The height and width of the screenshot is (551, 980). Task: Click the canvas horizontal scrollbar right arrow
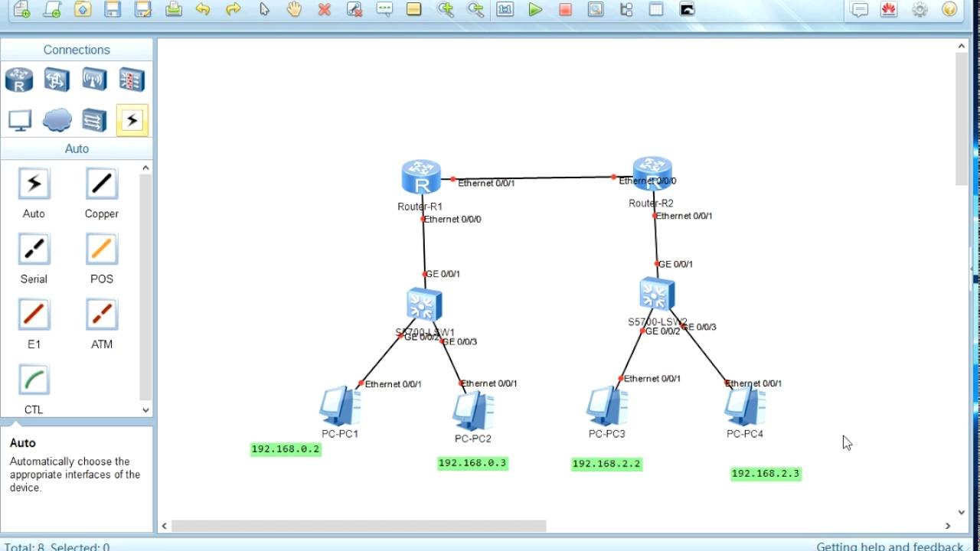point(948,526)
